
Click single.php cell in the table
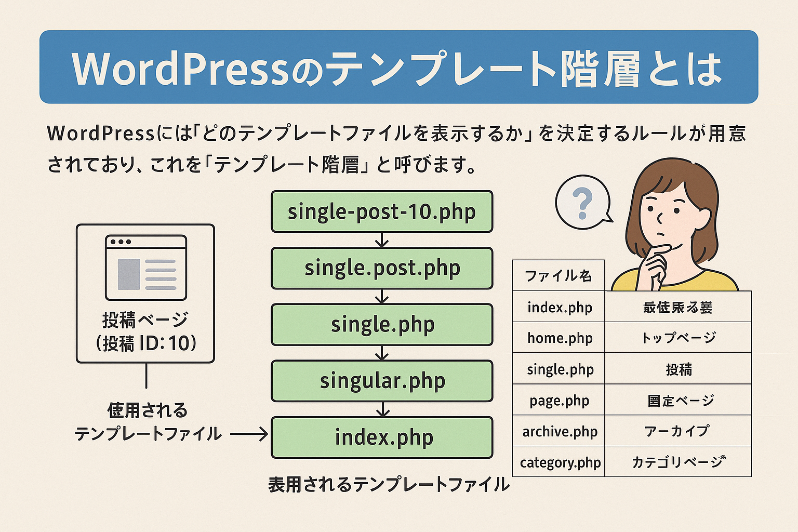click(558, 369)
